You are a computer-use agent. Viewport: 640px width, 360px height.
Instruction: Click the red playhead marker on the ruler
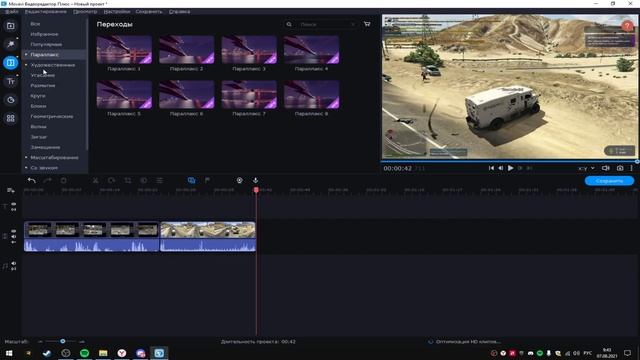coord(256,190)
